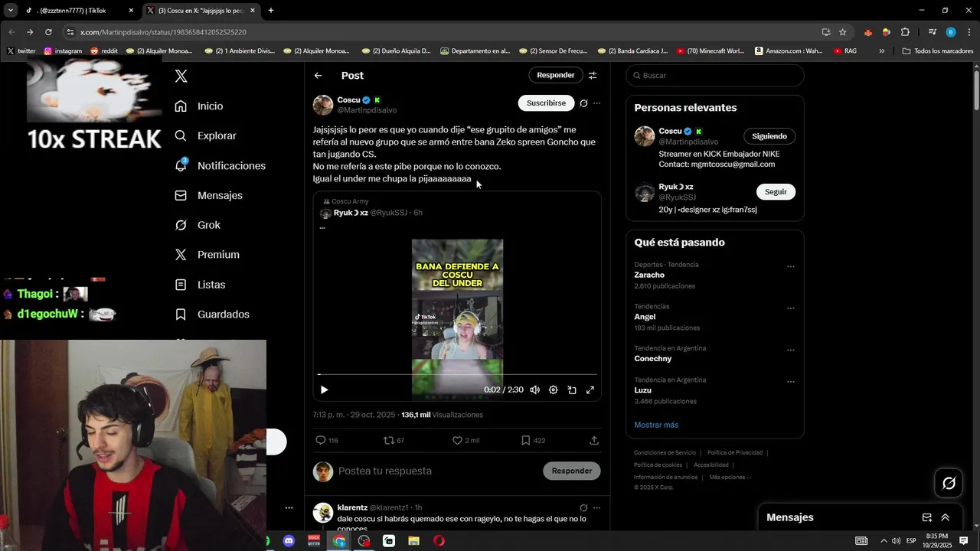Click the share icon on the post
Viewport: 980px width, 551px height.
tap(594, 441)
